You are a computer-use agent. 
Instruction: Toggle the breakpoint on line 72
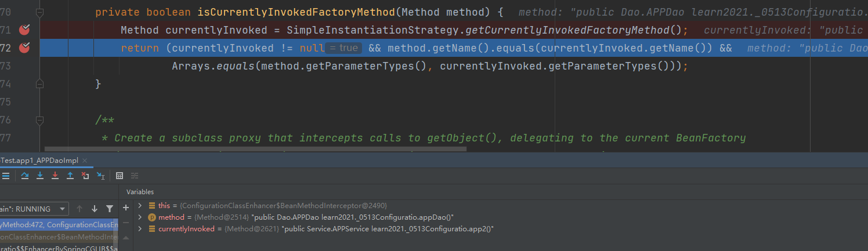(24, 48)
